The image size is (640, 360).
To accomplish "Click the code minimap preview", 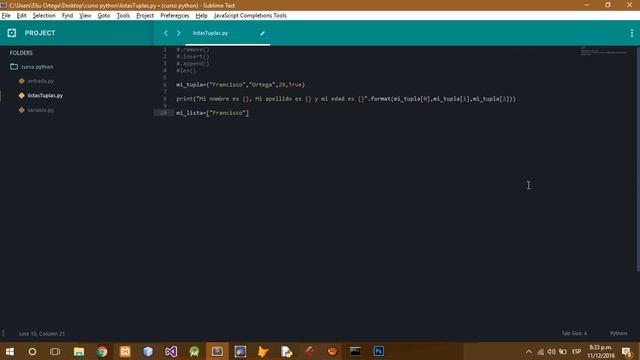I will coord(604,51).
